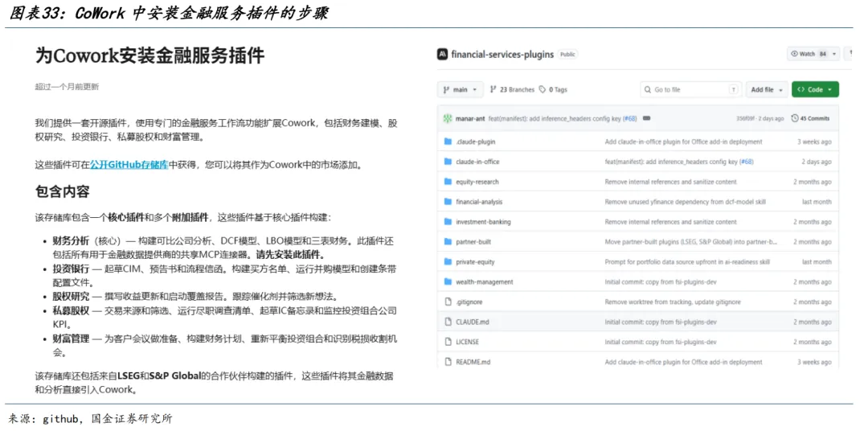Viewport: 868px width, 431px height.
Task: Click the folder icon beside partner-built
Action: pyautogui.click(x=448, y=241)
